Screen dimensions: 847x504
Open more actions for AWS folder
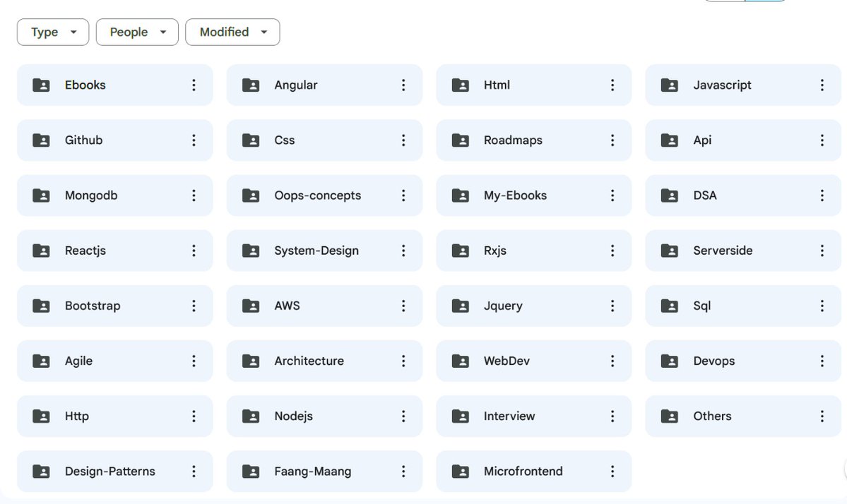point(403,306)
